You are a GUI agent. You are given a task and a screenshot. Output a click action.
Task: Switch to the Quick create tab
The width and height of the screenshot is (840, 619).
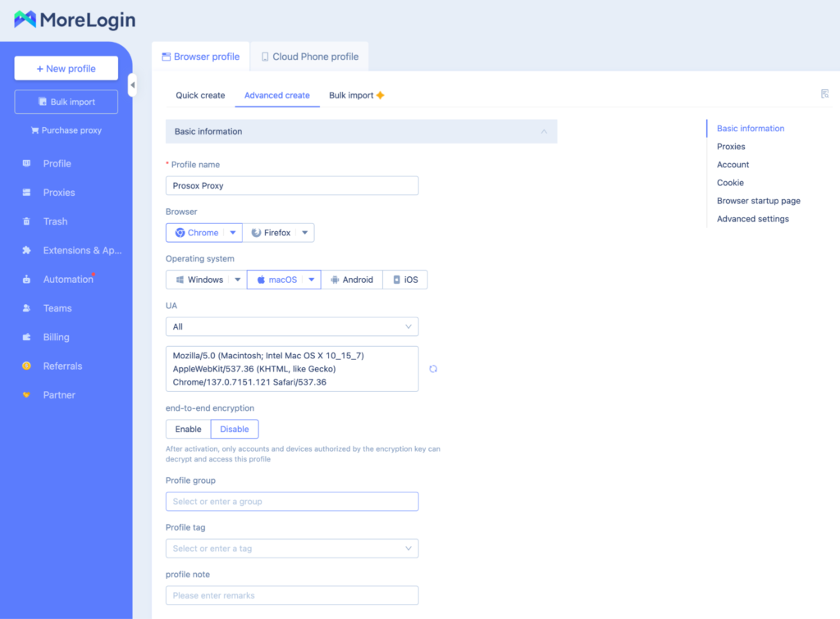tap(199, 95)
